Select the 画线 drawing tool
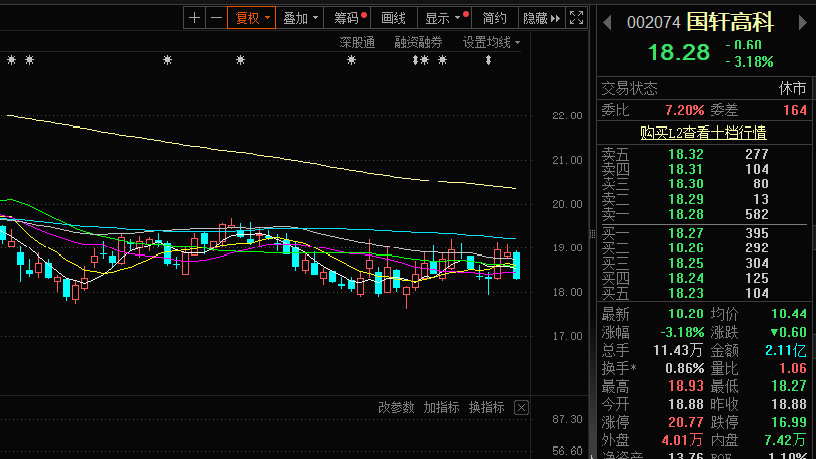The width and height of the screenshot is (817, 459). click(394, 18)
